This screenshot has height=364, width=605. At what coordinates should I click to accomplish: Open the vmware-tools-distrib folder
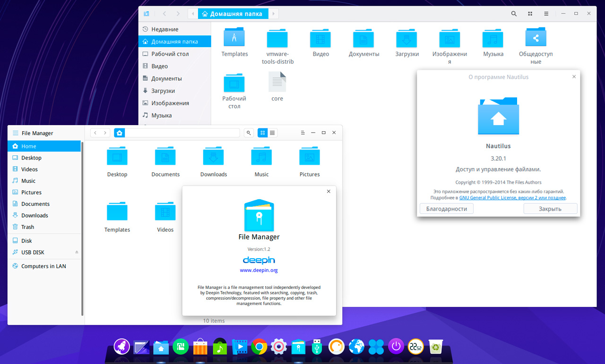pos(277,37)
